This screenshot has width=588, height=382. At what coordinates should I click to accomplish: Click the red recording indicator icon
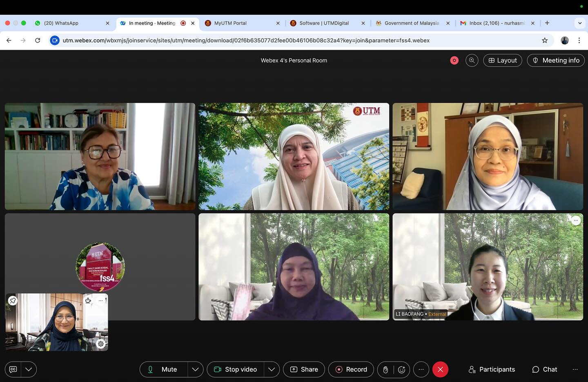click(454, 60)
